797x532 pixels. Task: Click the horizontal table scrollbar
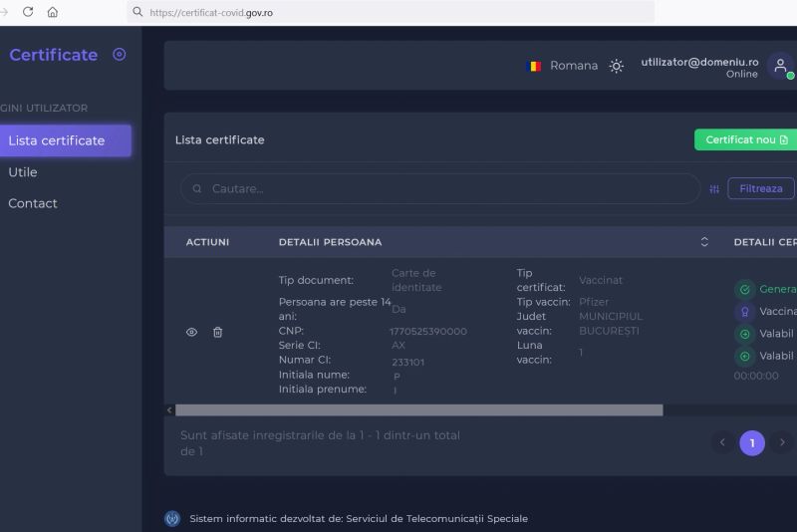click(418, 409)
